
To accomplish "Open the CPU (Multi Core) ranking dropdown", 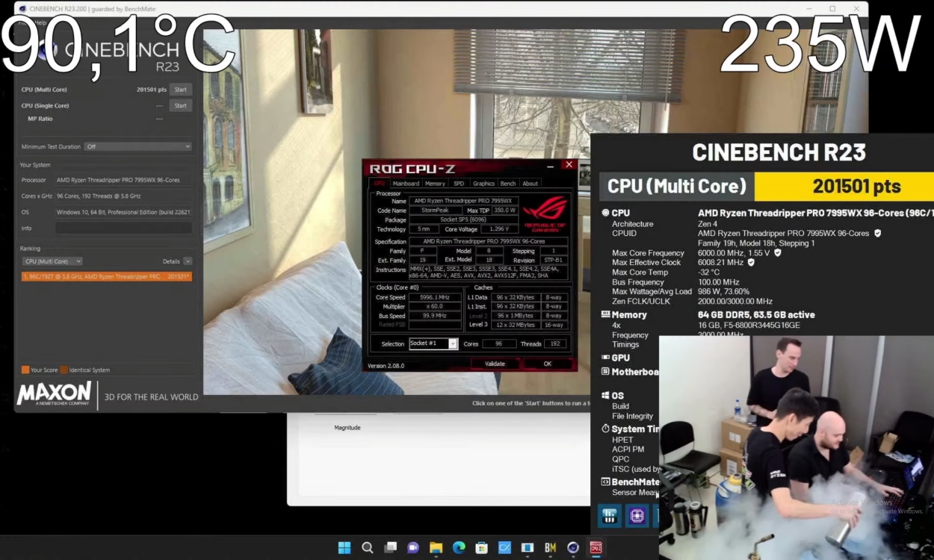I will click(52, 261).
